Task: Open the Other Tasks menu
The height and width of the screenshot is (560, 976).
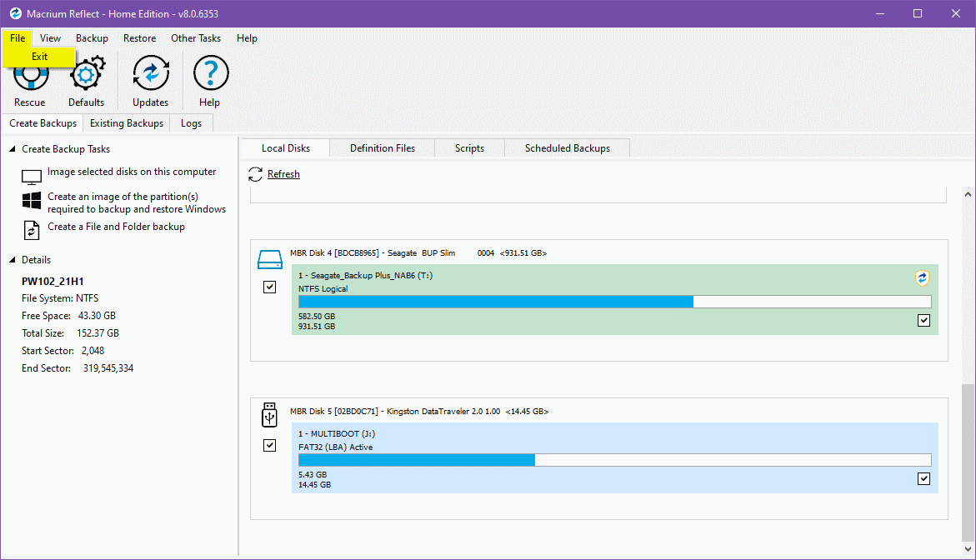Action: point(196,38)
